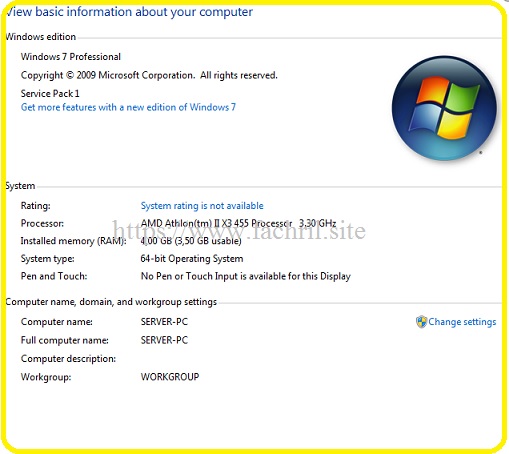509x454 pixels.
Task: Click the Processor label
Action: point(42,223)
